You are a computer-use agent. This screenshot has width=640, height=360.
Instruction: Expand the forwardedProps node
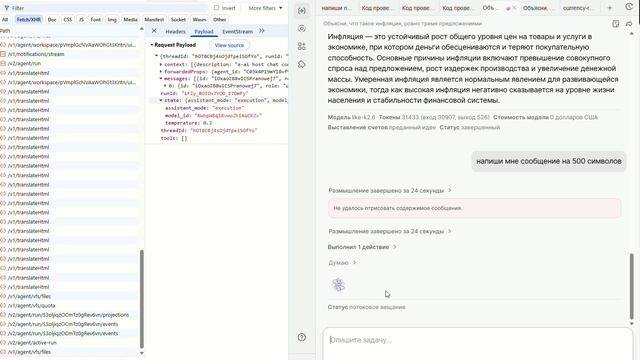point(161,71)
